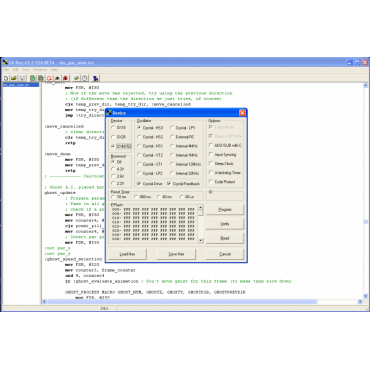
Task: Click editor vertical scrollbar up arrow
Action: 365,86
